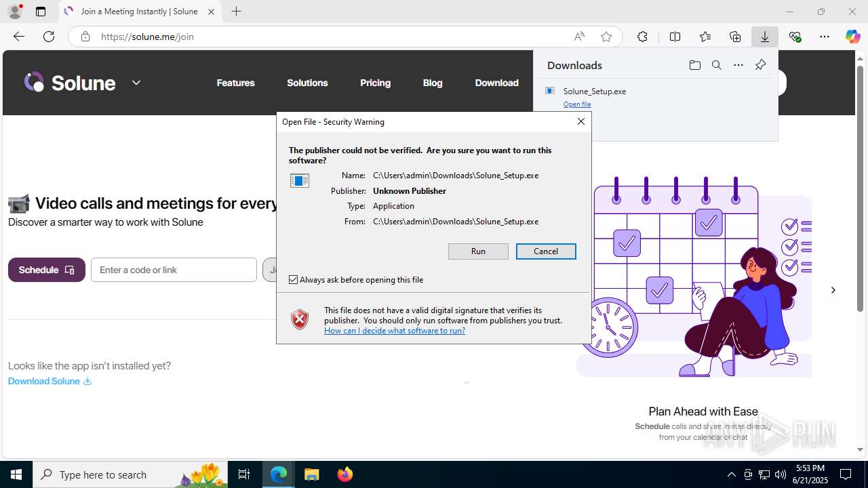
Task: Open the Features menu
Action: (x=235, y=83)
